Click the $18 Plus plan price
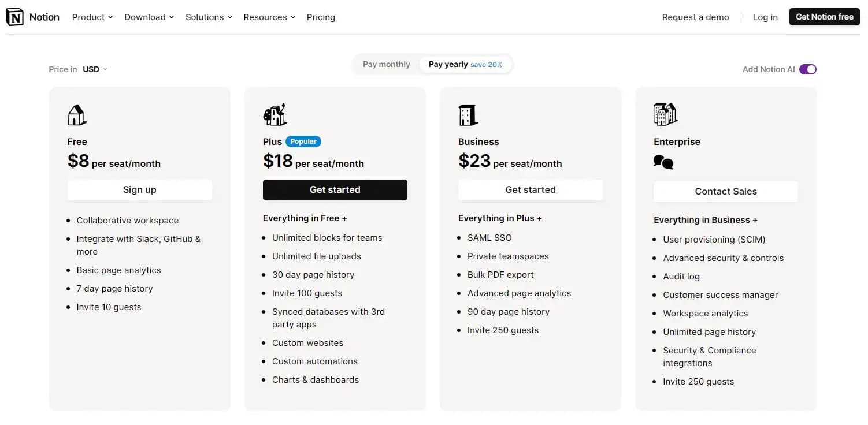Viewport: 868px width, 425px height. (278, 161)
